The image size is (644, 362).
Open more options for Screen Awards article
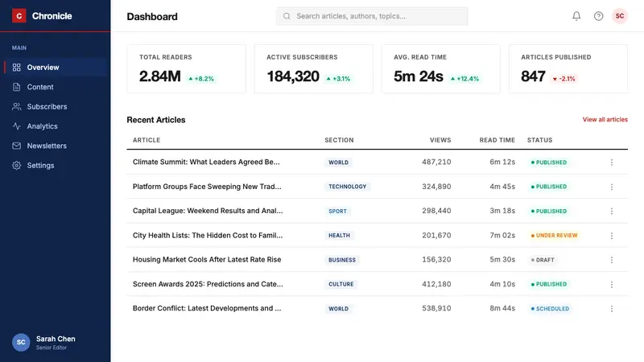click(x=612, y=285)
